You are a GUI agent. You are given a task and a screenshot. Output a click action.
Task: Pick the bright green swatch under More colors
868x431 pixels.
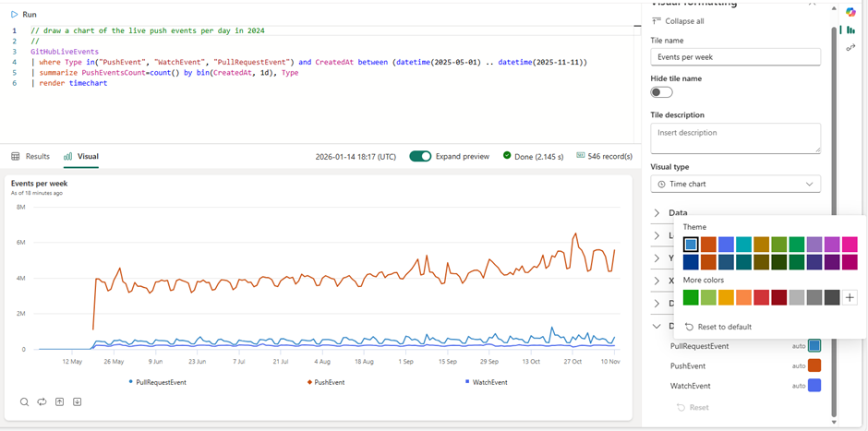click(x=691, y=297)
